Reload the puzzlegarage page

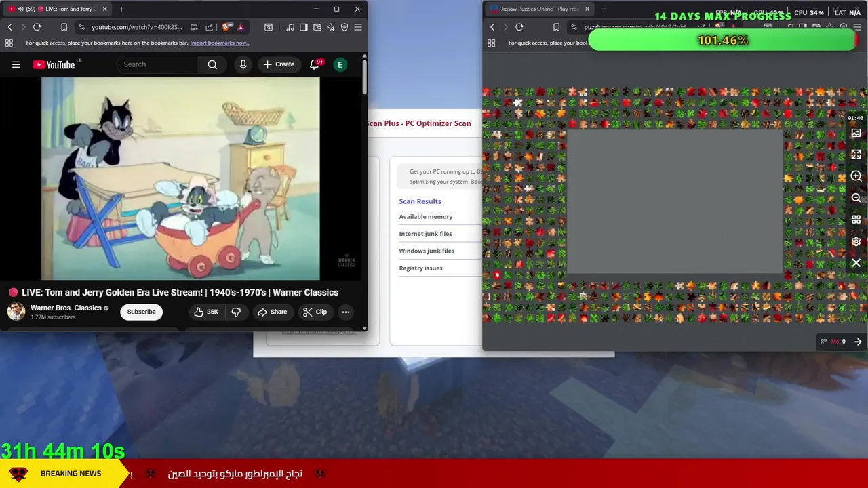[x=519, y=27]
